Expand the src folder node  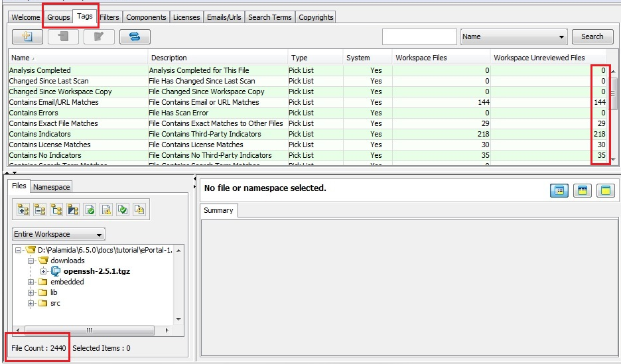(x=31, y=303)
